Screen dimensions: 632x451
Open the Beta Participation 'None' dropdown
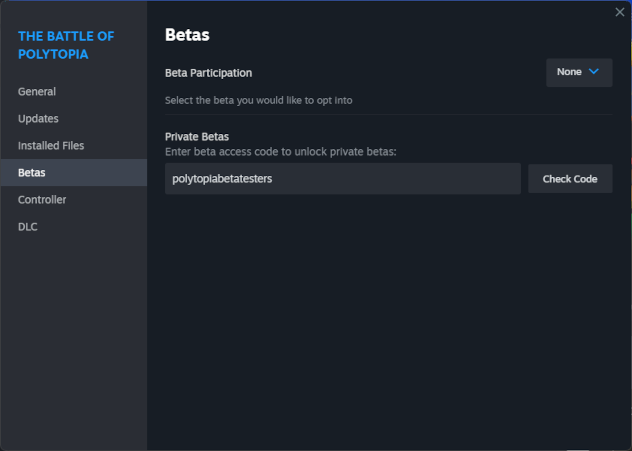coord(579,72)
